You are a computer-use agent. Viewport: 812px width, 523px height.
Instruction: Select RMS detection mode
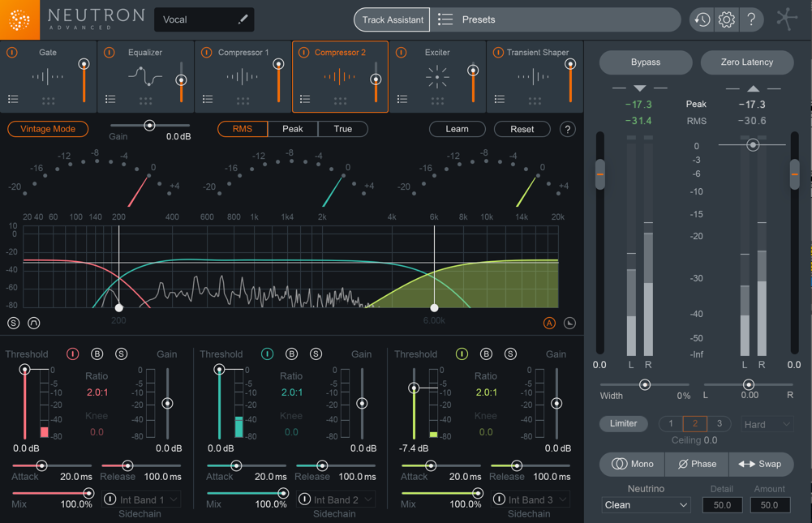click(243, 129)
